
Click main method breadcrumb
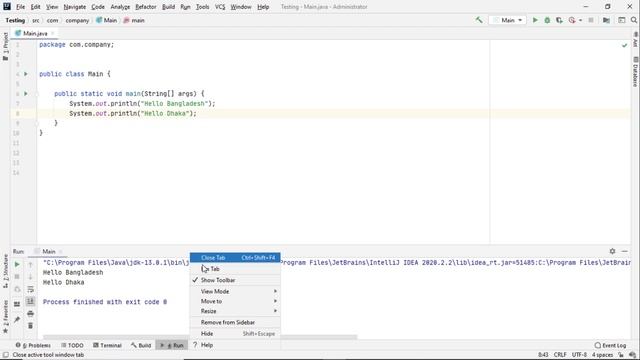click(x=134, y=20)
